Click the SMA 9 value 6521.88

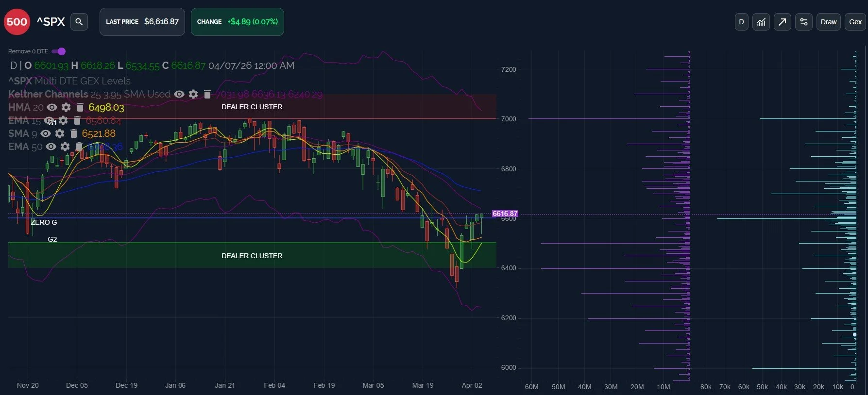[99, 133]
